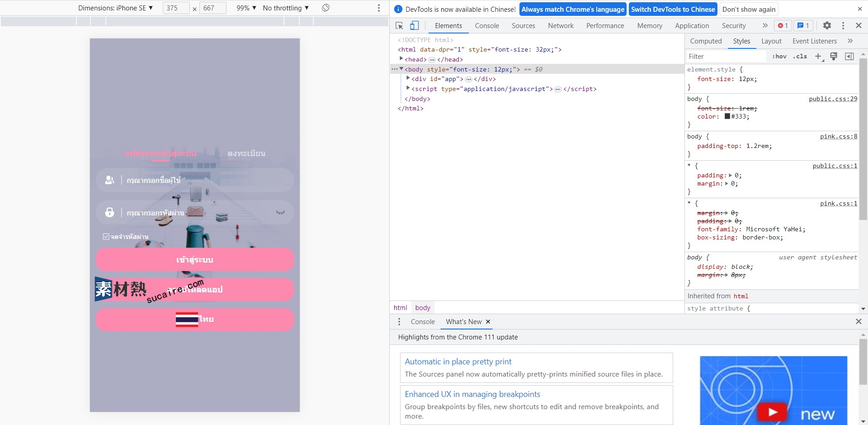This screenshot has height=425, width=868.
Task: Click the #333 color swatch
Action: point(727,116)
